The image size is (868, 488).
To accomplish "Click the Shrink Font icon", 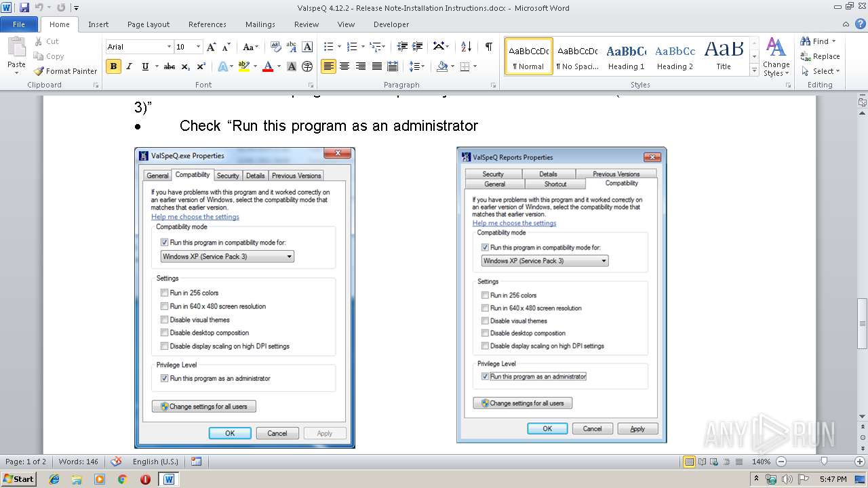I will [x=226, y=47].
